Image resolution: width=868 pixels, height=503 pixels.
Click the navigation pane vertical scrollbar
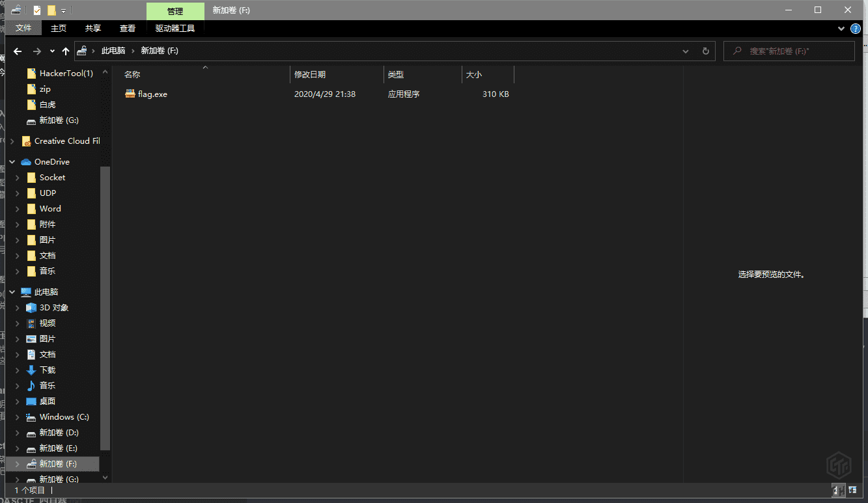[105, 306]
